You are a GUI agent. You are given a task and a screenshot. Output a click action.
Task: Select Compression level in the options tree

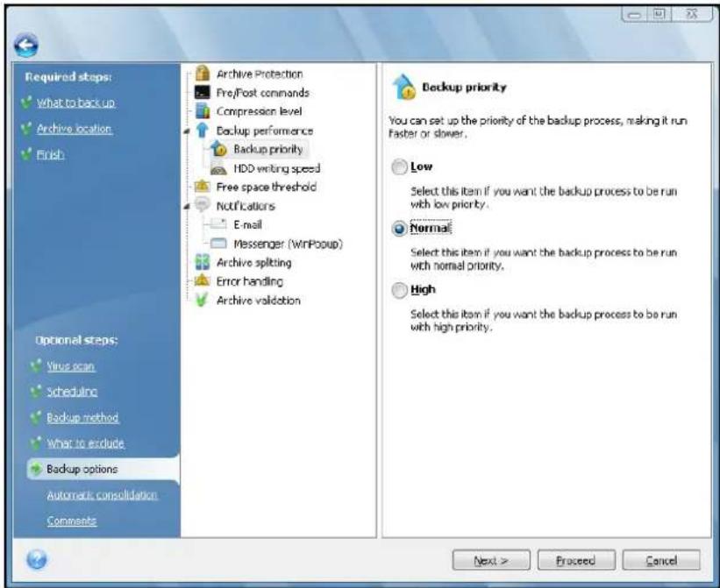[x=259, y=111]
